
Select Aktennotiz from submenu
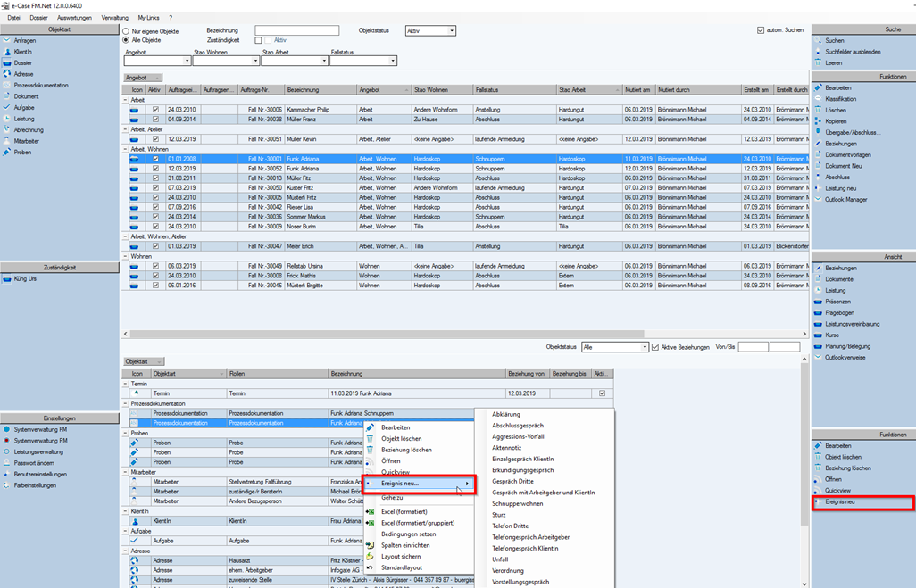coord(506,448)
